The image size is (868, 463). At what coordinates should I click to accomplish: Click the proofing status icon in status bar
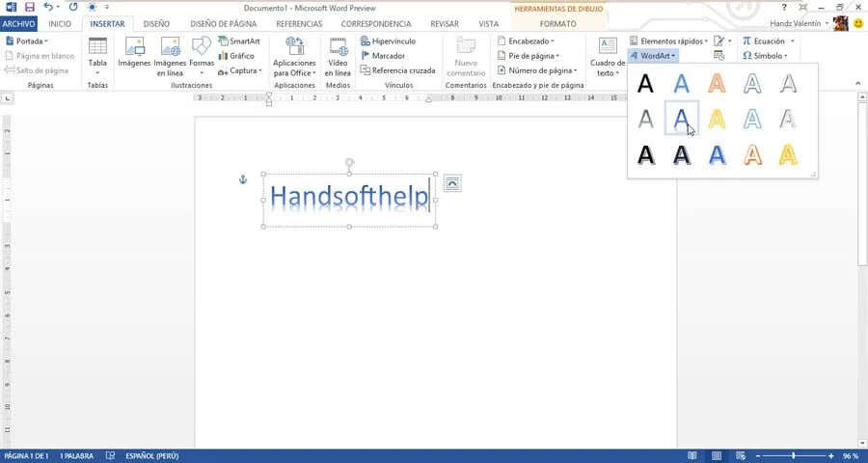[110, 456]
